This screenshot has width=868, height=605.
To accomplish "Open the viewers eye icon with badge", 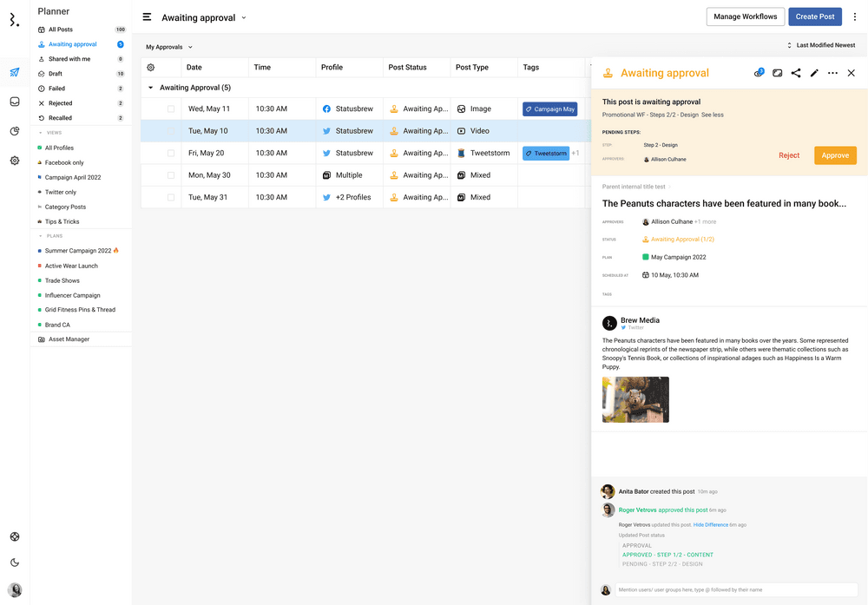I will pos(759,73).
